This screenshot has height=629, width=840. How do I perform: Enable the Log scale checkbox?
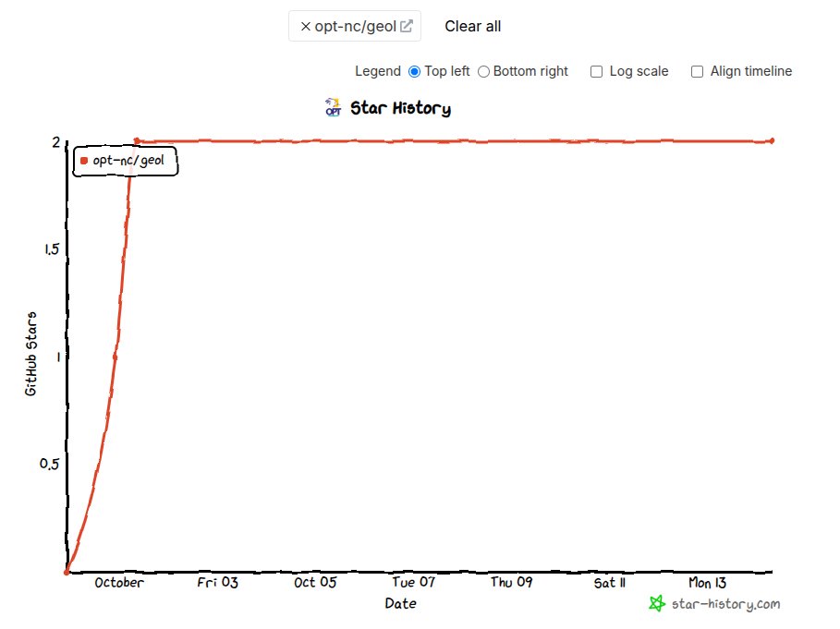[596, 72]
